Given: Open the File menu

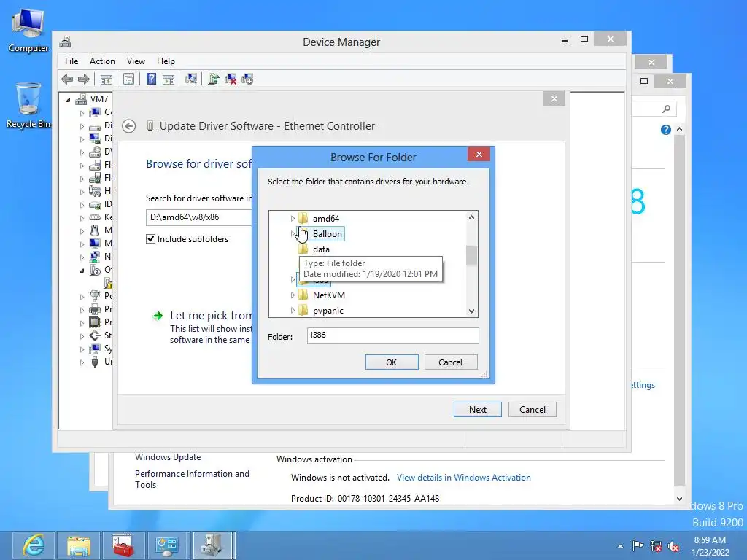Looking at the screenshot, I should coord(71,61).
